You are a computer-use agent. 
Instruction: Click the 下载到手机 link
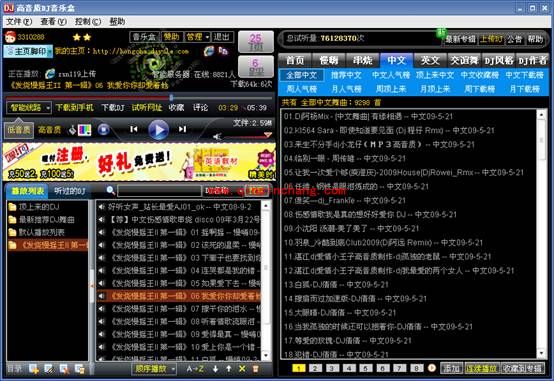(x=75, y=107)
